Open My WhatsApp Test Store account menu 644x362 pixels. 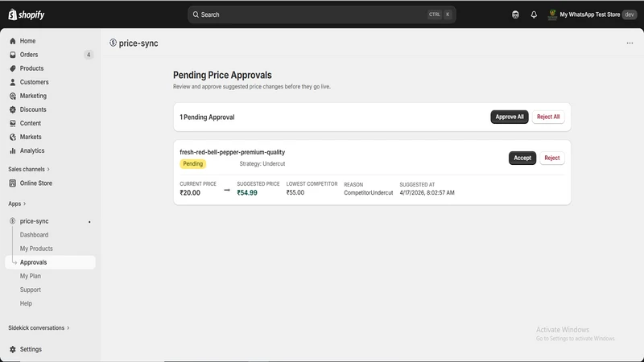coord(592,14)
